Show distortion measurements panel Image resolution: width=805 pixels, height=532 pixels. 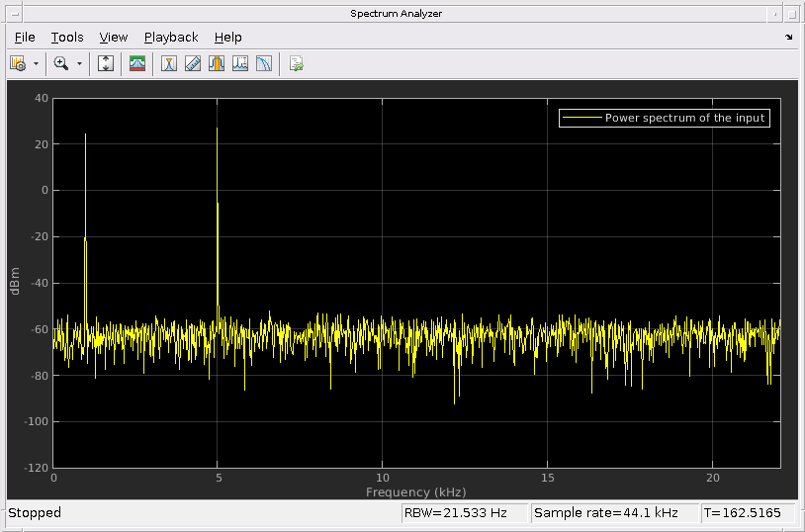240,63
